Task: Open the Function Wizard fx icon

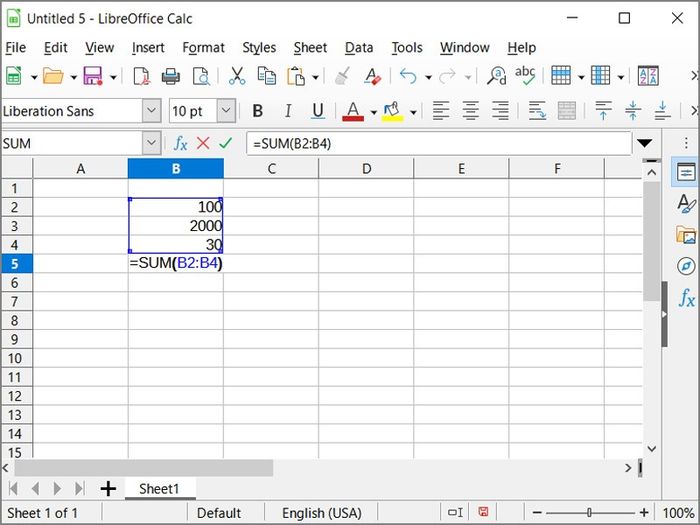Action: [180, 144]
